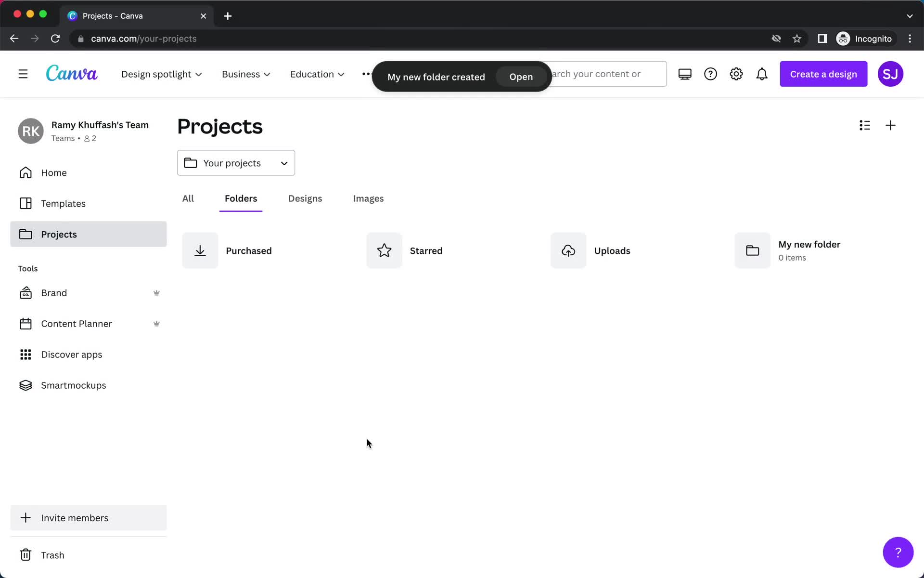Click the search content input field
The width and height of the screenshot is (924, 578).
coord(605,74)
